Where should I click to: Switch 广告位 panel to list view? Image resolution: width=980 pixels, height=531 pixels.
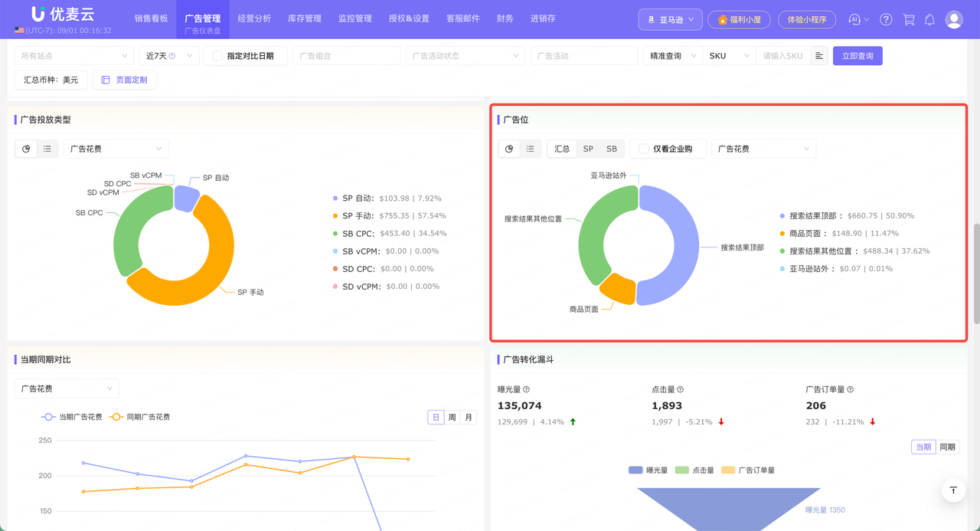[x=530, y=149]
